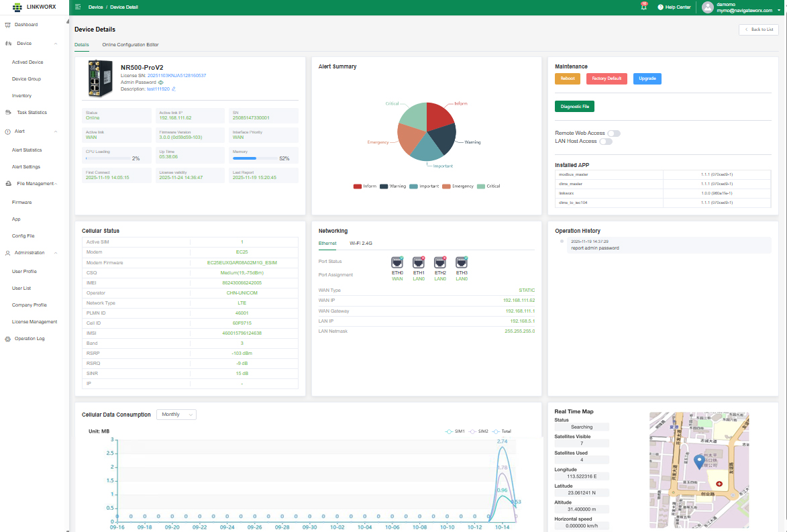Click the ETH0 WAN port icon
Image resolution: width=787 pixels, height=532 pixels.
(x=397, y=262)
